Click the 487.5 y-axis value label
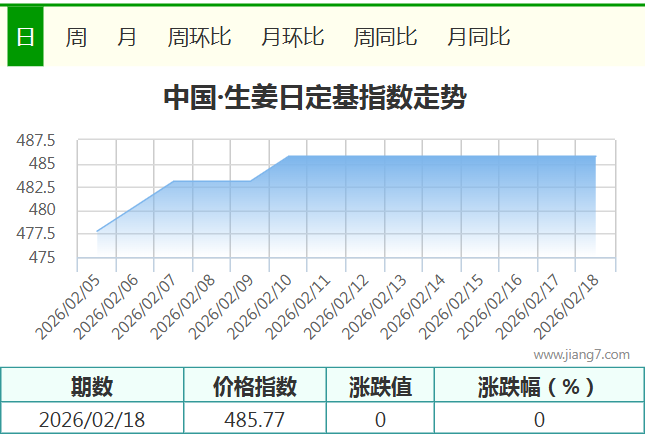This screenshot has width=645, height=441. point(36,140)
